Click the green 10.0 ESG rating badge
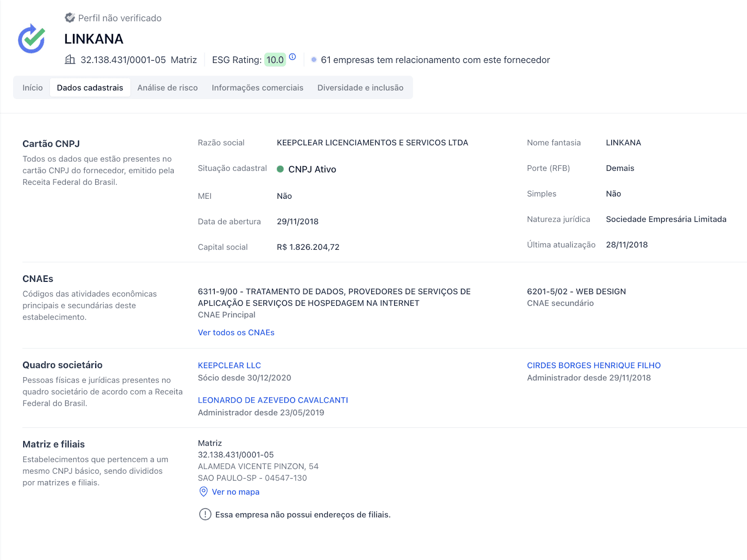This screenshot has width=747, height=560. [275, 60]
